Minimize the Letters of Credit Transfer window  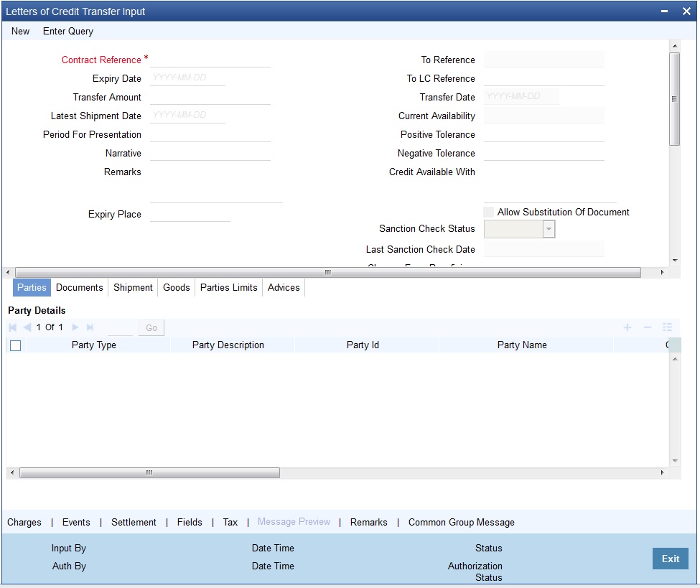[x=664, y=11]
